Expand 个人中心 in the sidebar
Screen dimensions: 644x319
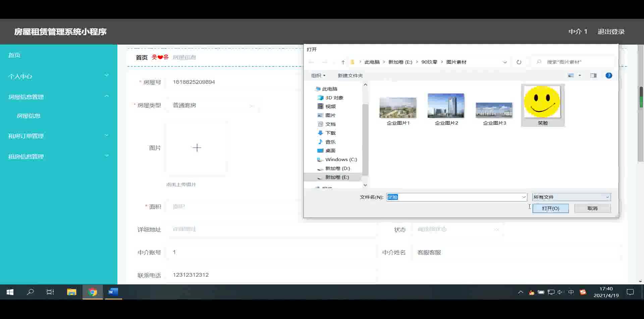click(x=58, y=76)
